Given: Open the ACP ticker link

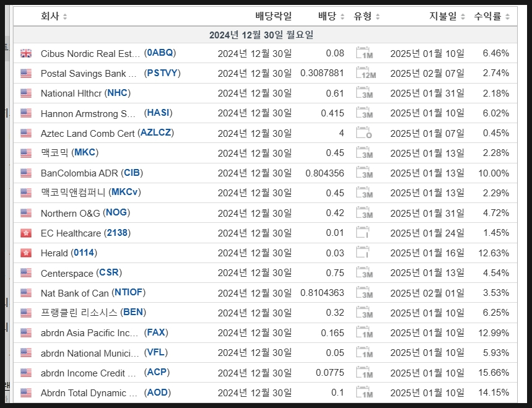Looking at the screenshot, I should pos(157,372).
